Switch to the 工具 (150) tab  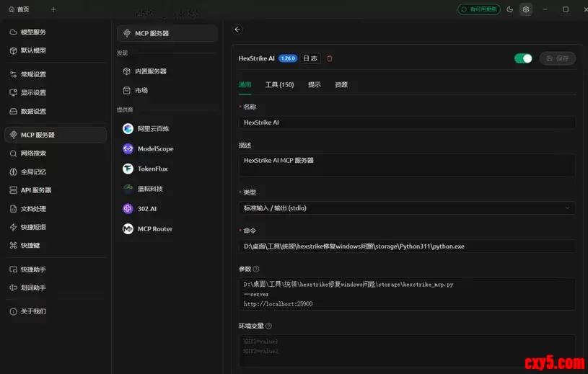pyautogui.click(x=279, y=85)
